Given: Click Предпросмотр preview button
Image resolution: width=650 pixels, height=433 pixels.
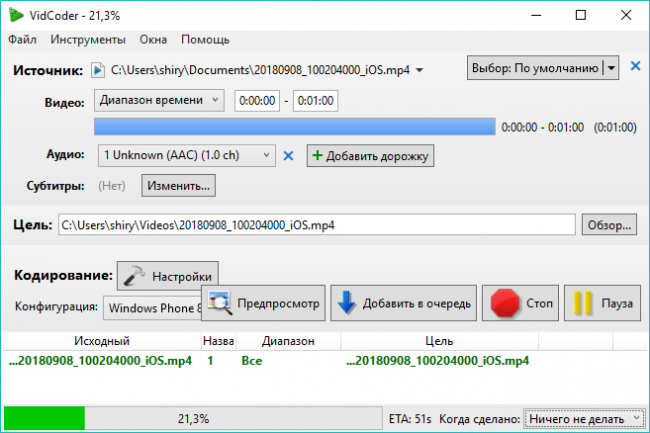Looking at the screenshot, I should click(263, 303).
